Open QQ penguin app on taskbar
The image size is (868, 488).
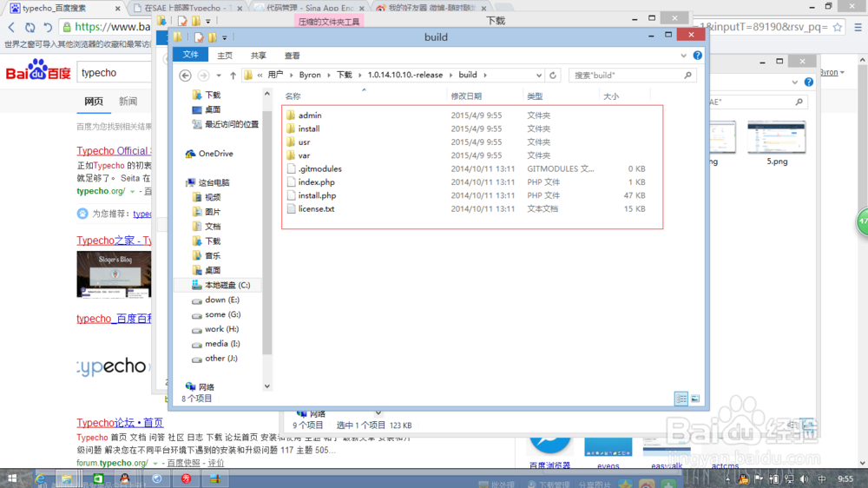pyautogui.click(x=124, y=478)
